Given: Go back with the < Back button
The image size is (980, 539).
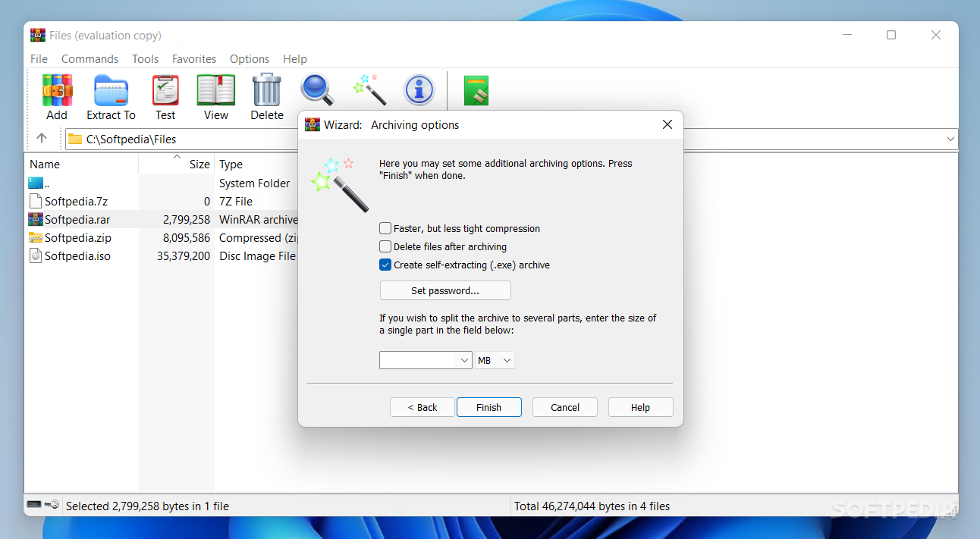Looking at the screenshot, I should click(x=422, y=407).
